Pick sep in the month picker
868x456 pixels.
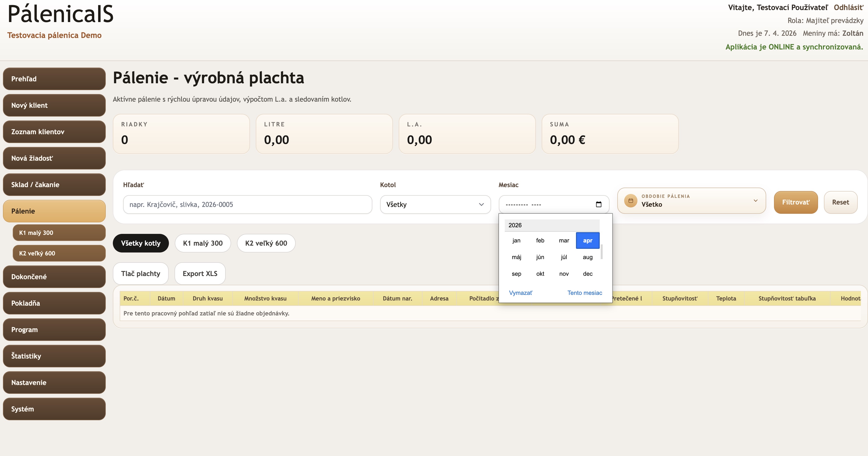[x=516, y=274]
